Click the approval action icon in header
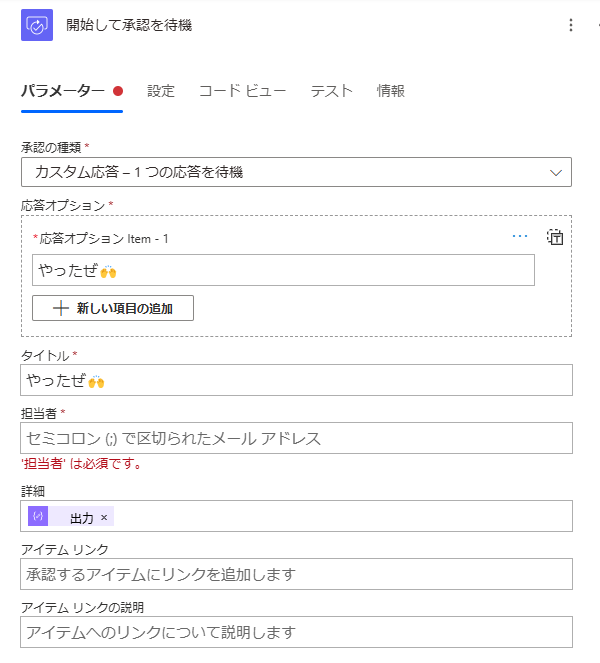600x663 pixels. 37,25
